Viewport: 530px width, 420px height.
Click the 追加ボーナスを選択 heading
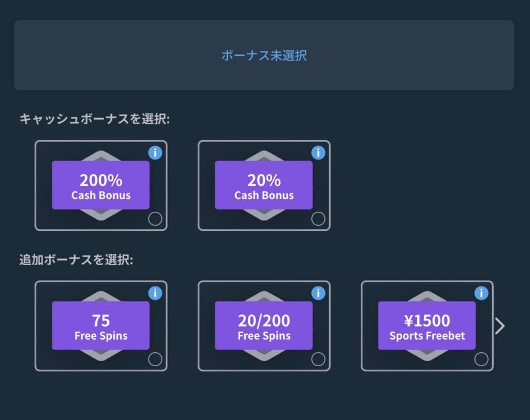[x=77, y=259]
